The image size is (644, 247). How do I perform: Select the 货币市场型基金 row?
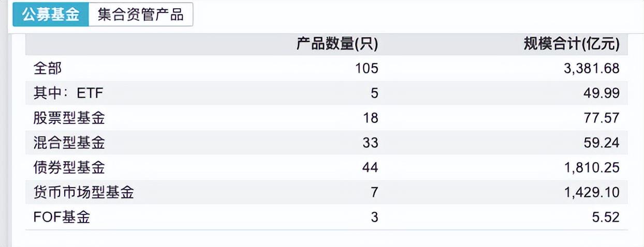[327, 192]
